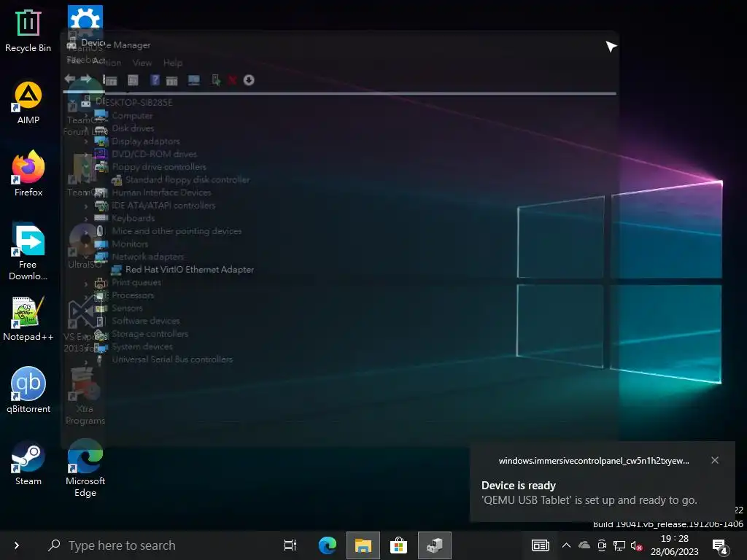
Task: Open Notepad++ desktop shortcut
Action: point(28,319)
